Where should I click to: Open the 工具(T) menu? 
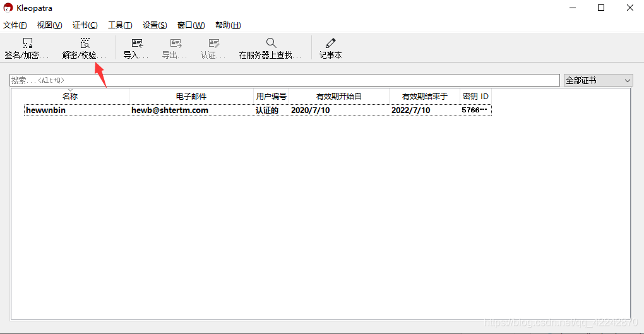[x=120, y=25]
